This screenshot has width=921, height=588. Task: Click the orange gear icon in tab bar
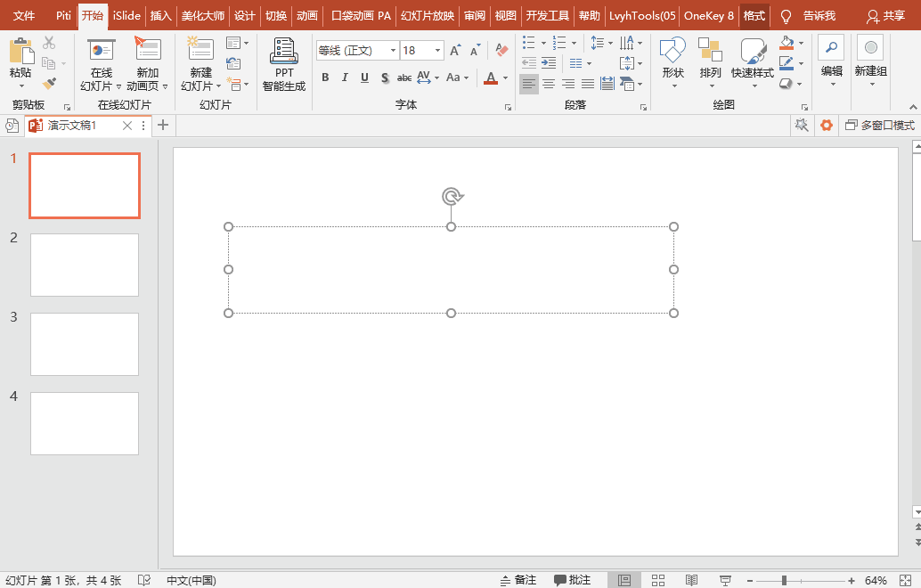point(827,125)
